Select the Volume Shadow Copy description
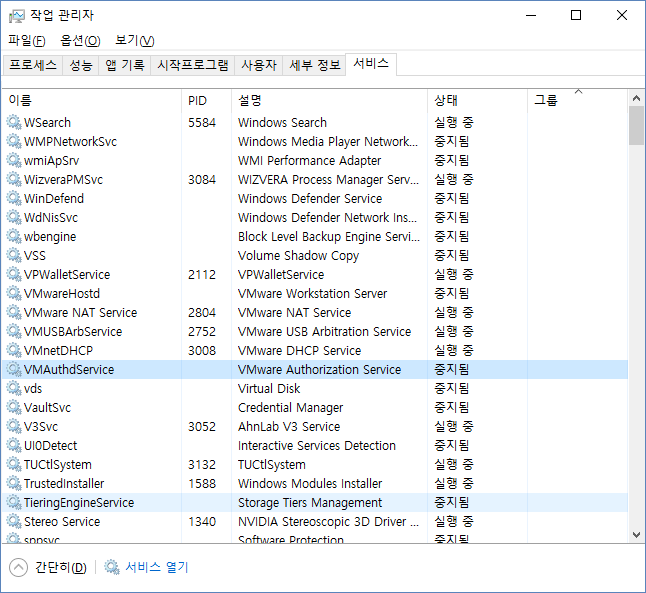Viewport: 646px width, 593px height. coord(298,255)
